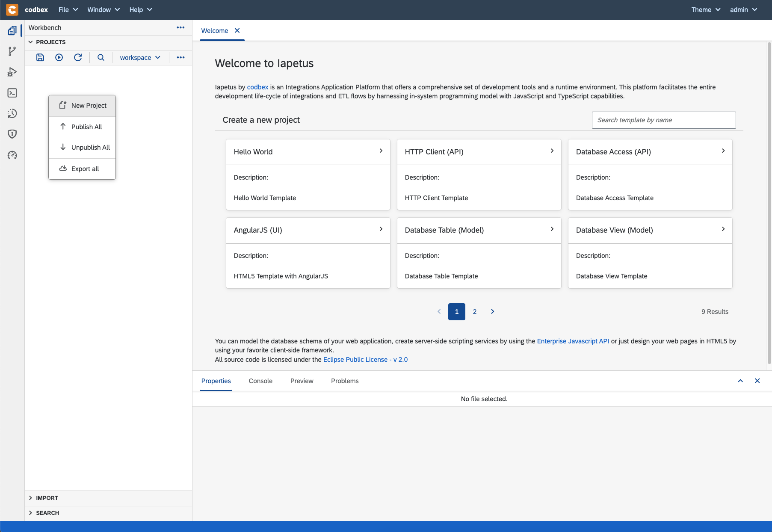Image resolution: width=772 pixels, height=532 pixels.
Task: Select New Project from context menu
Action: [82, 106]
